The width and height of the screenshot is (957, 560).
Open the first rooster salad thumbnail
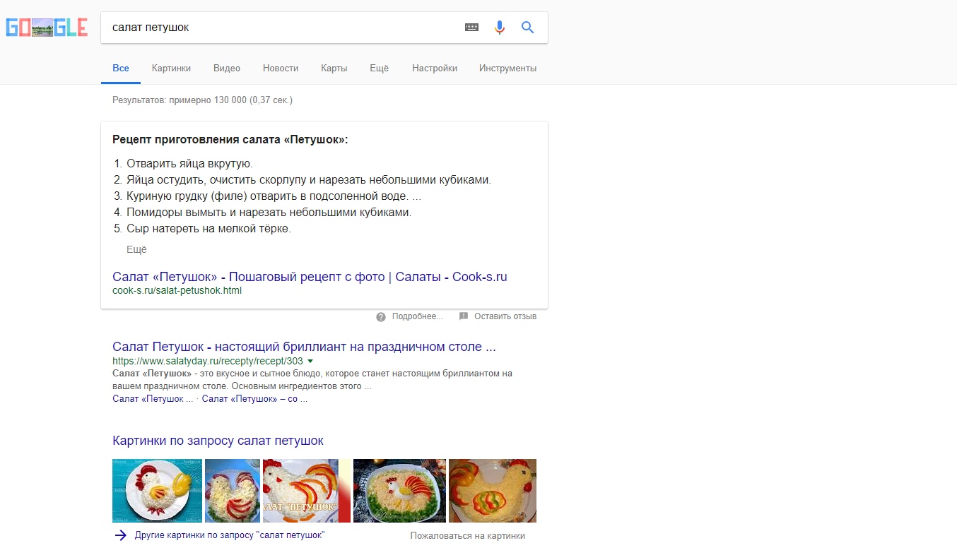[x=157, y=490]
